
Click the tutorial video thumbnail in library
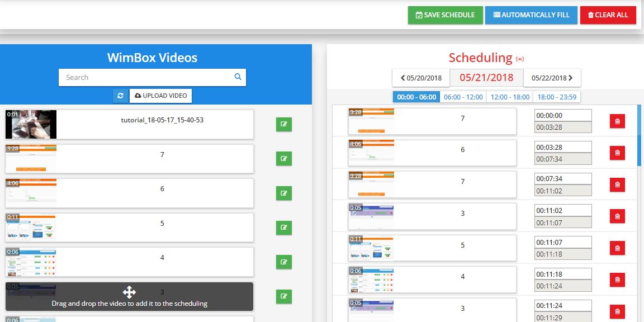tap(31, 124)
